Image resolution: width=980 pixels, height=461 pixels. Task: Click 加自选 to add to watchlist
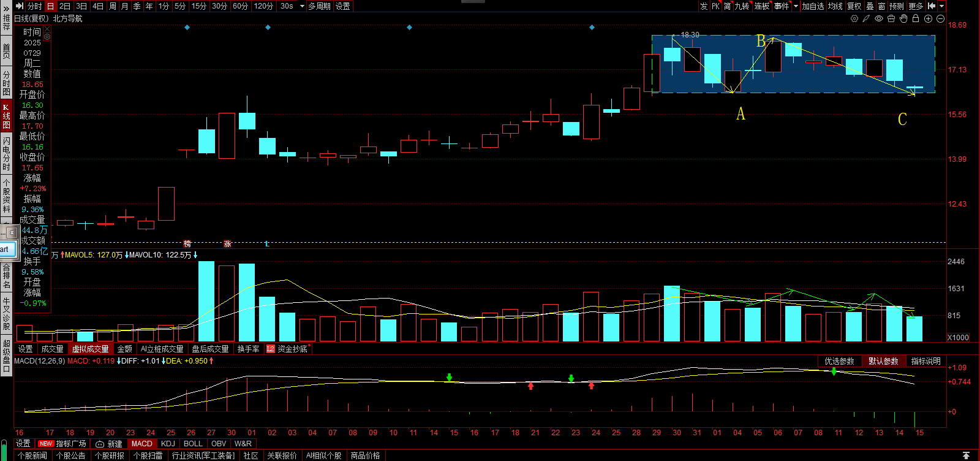point(813,6)
